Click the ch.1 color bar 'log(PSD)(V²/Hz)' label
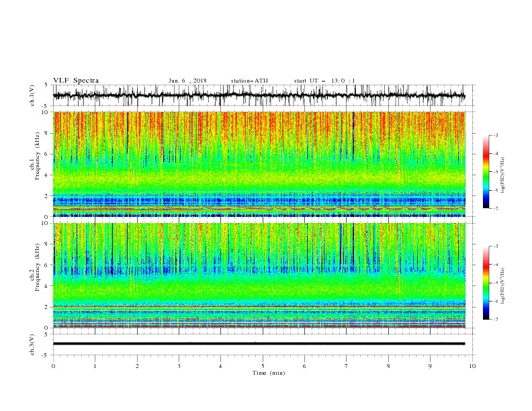 pyautogui.click(x=503, y=175)
